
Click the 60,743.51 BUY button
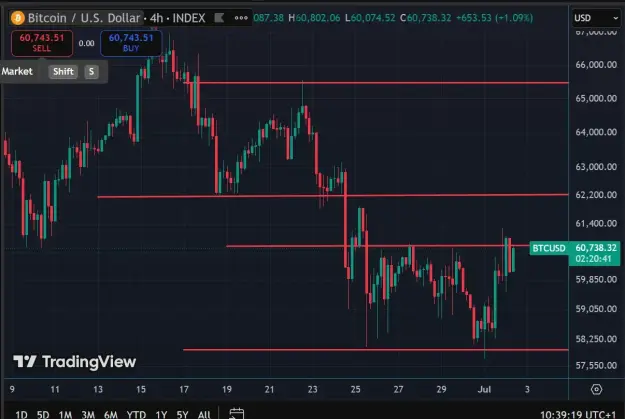pos(131,43)
